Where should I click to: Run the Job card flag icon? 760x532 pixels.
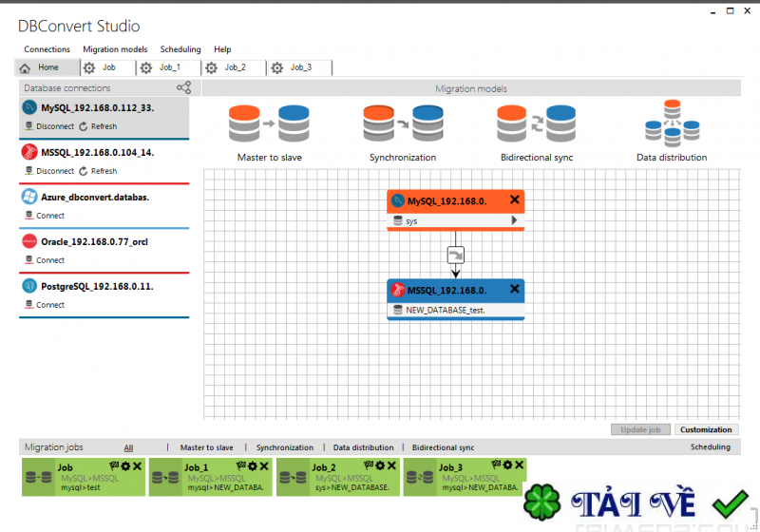[x=114, y=465]
